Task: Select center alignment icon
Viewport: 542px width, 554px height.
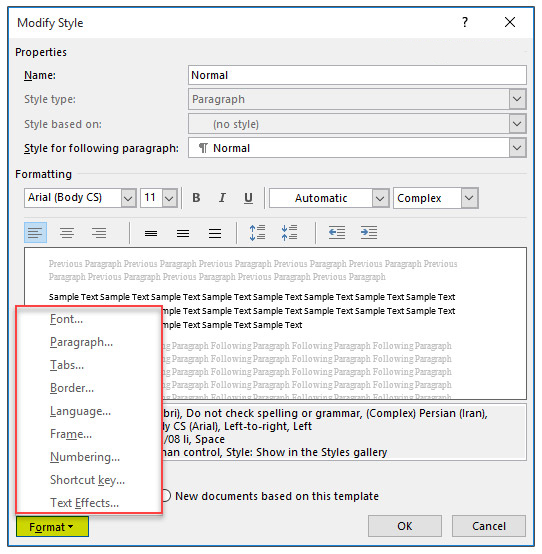Action: [67, 233]
